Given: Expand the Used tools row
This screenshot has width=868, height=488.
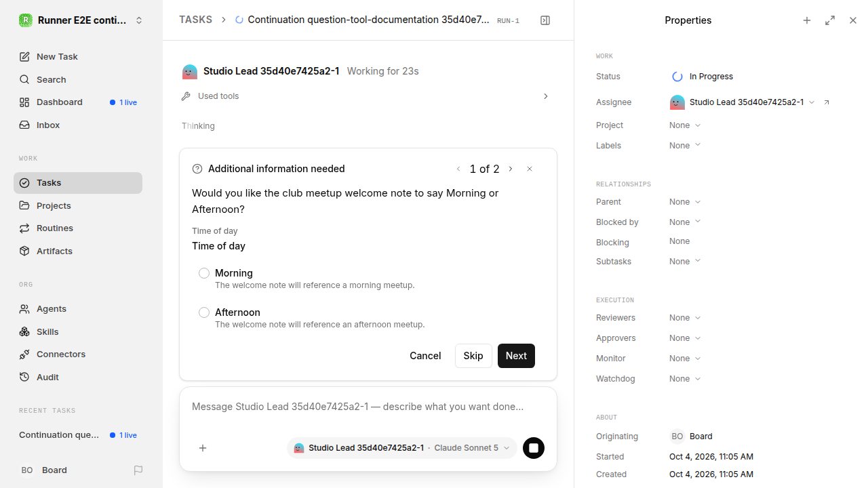Looking at the screenshot, I should 366,96.
